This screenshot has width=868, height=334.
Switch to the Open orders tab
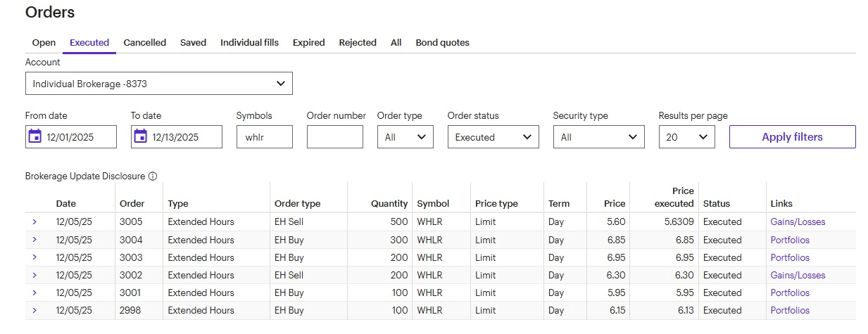click(x=44, y=43)
